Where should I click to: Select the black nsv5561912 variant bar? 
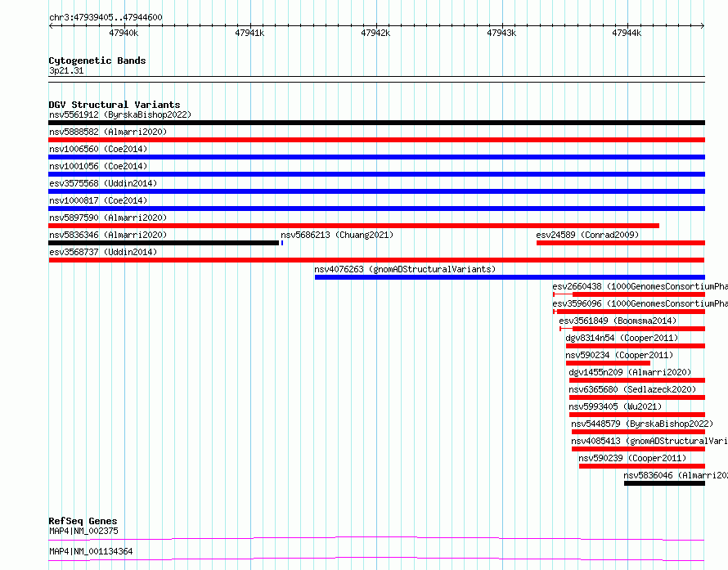376,123
